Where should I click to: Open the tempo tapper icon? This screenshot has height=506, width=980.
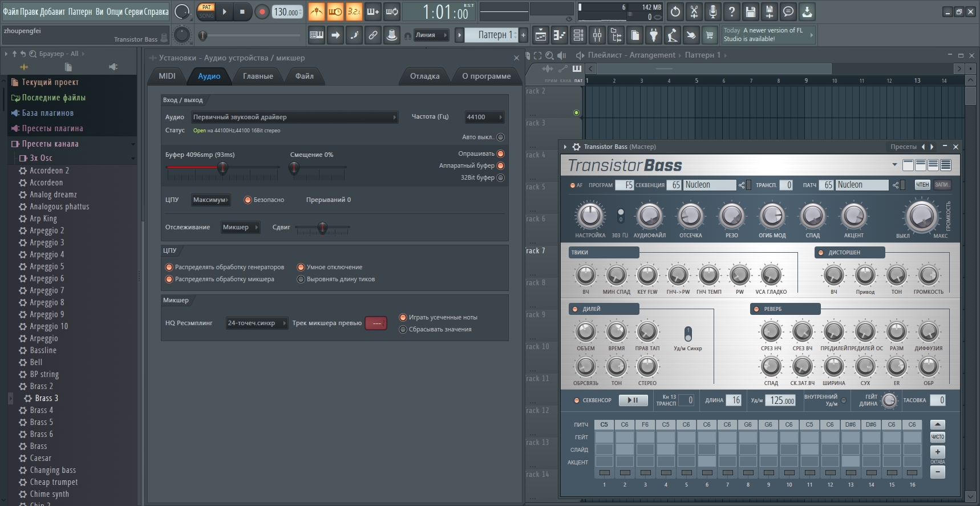coord(673,35)
